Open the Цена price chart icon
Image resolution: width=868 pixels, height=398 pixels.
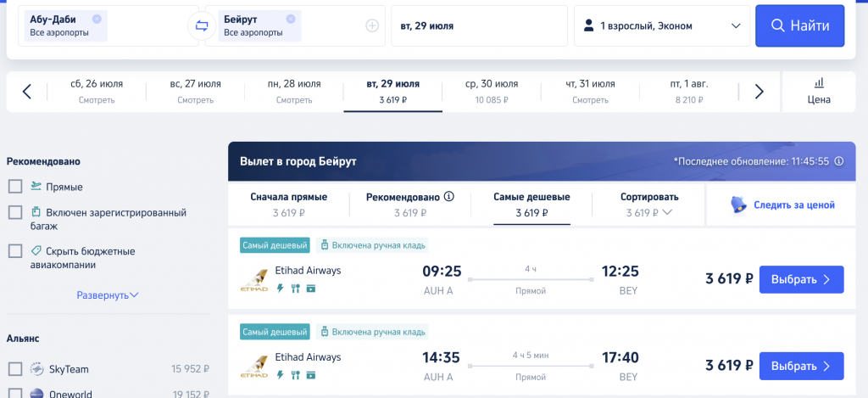coord(819,92)
